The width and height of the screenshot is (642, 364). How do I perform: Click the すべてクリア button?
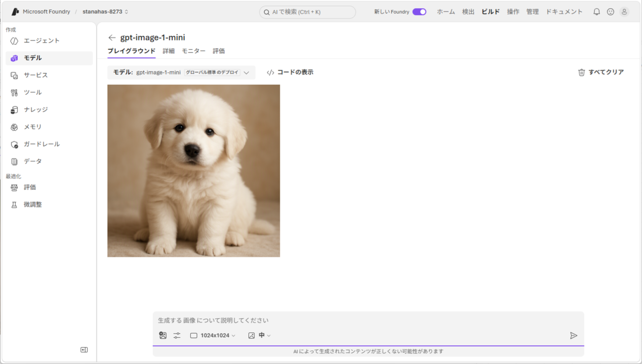pyautogui.click(x=601, y=73)
